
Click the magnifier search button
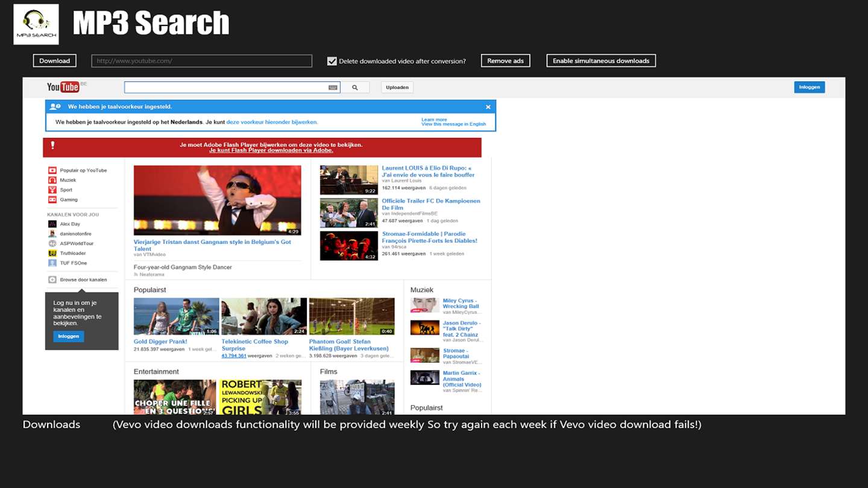[x=355, y=87]
